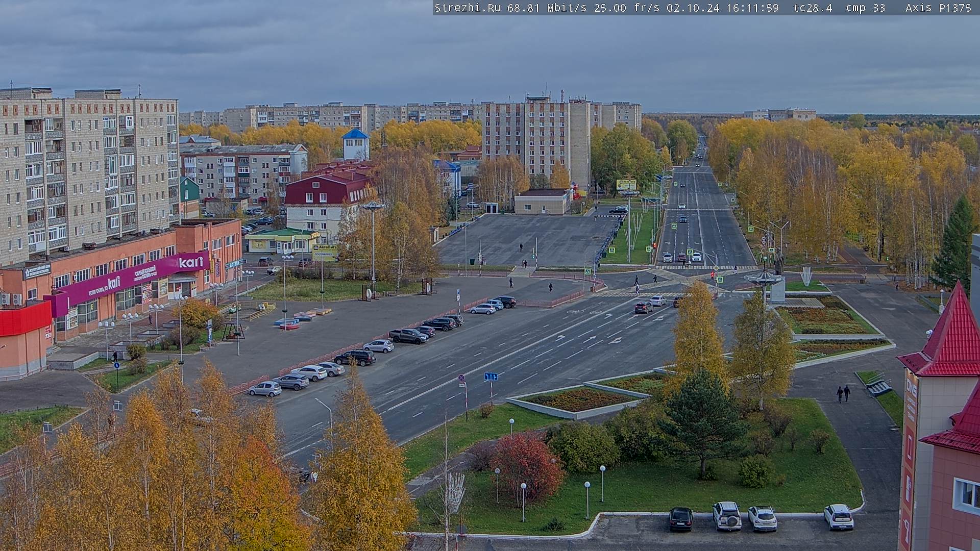The image size is (980, 551).
Task: Click the "cmp 33" compression value
Action: [x=866, y=8]
